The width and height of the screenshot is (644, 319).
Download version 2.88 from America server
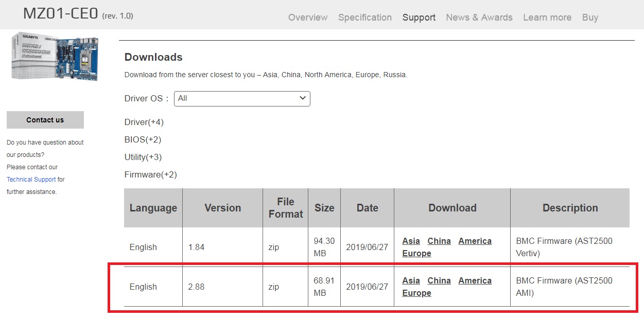[x=475, y=280]
